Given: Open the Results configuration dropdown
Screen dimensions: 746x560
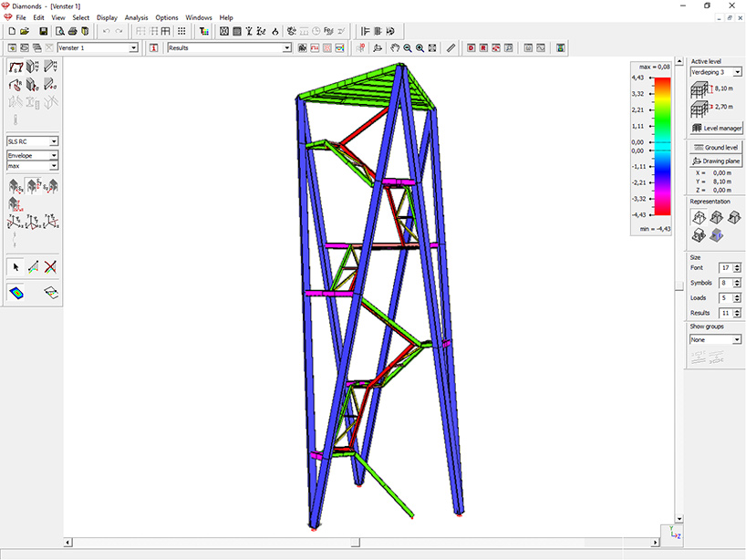Looking at the screenshot, I should 287,48.
